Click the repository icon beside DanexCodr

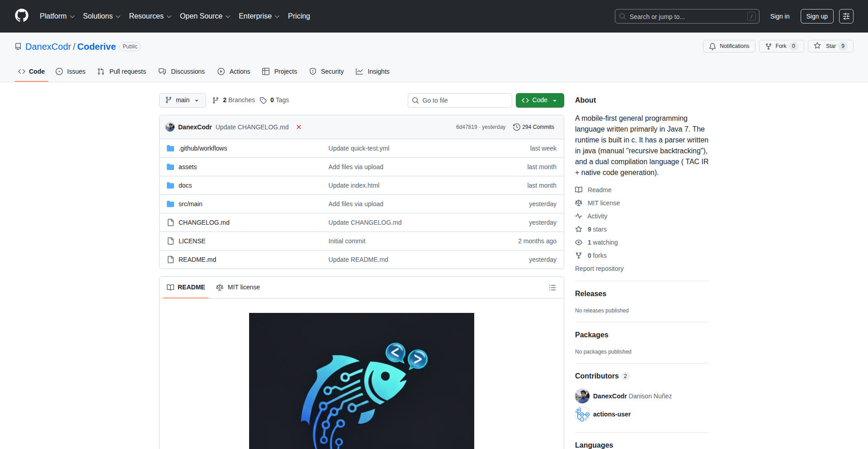18,47
